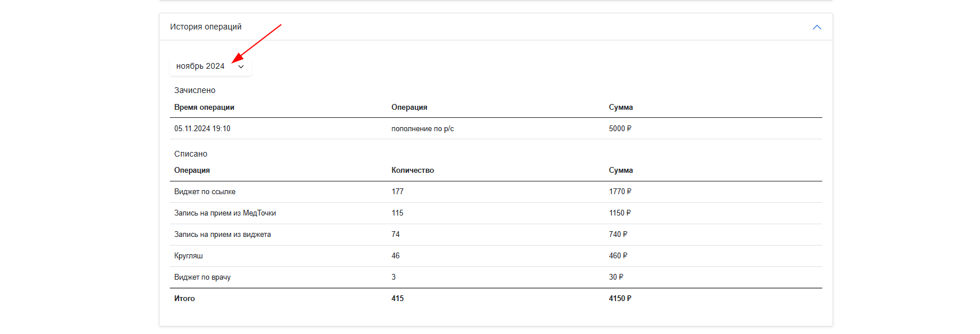Screen dimensions: 980x334
Task: Click the Сумма header in Списано table
Action: tap(621, 170)
